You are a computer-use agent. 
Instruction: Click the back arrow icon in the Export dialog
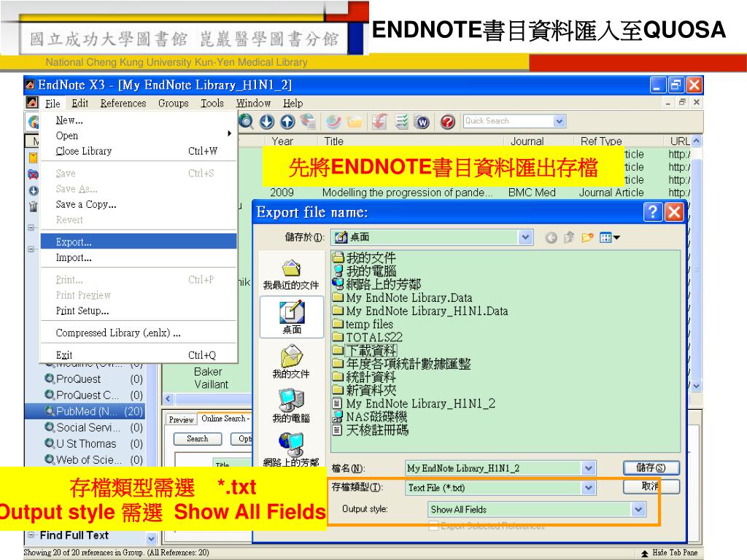551,238
